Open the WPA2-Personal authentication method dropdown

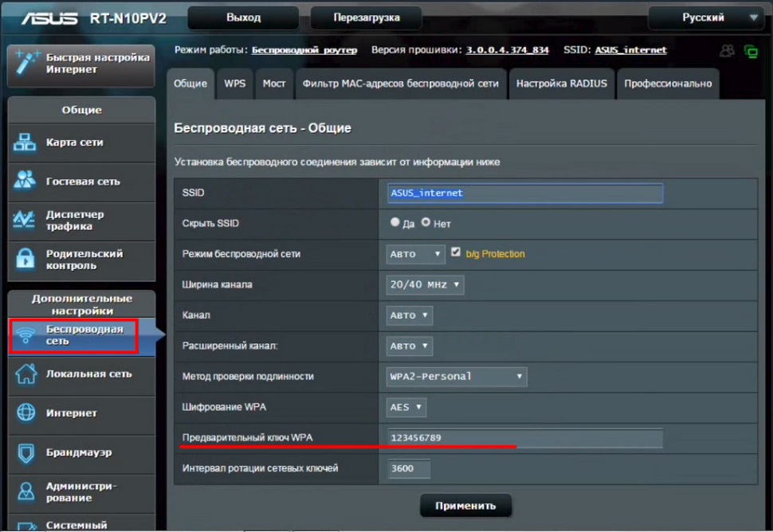[x=457, y=376]
